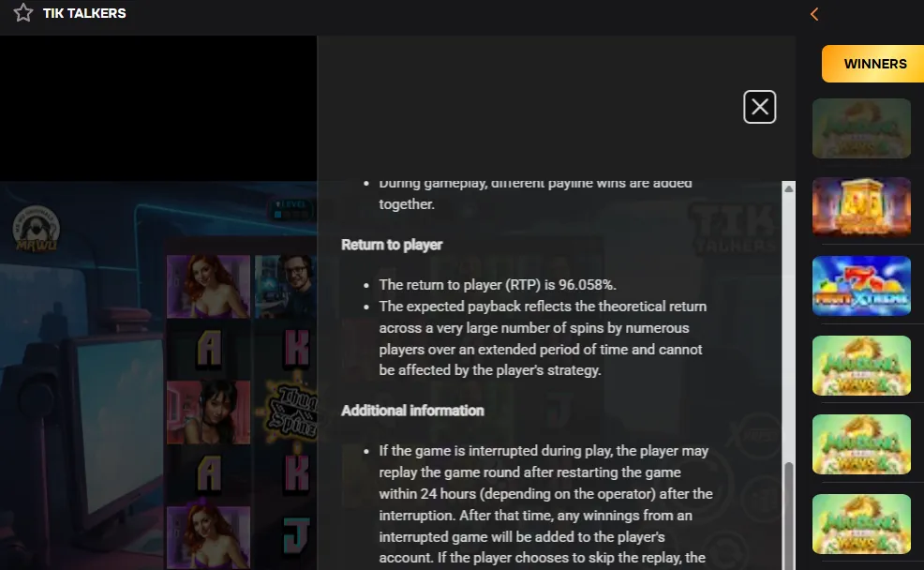This screenshot has height=570, width=924.
Task: Click the J letter reel symbol
Action: (x=296, y=536)
